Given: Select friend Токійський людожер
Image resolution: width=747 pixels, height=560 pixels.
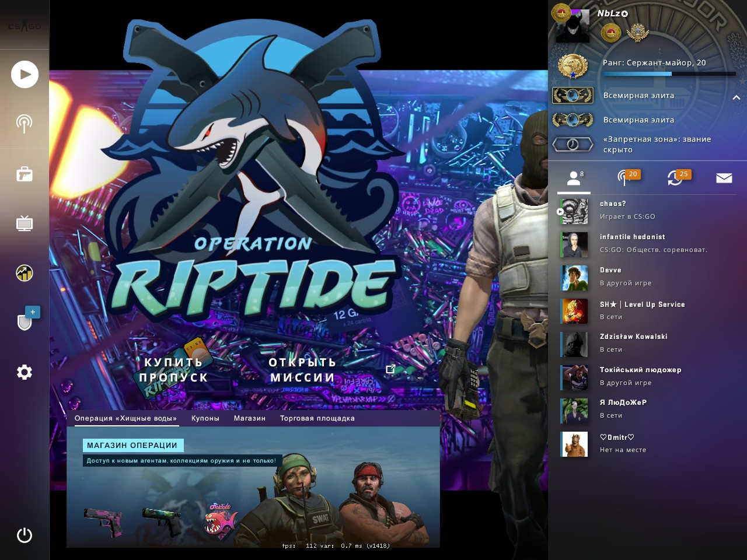Looking at the screenshot, I should pos(647,377).
